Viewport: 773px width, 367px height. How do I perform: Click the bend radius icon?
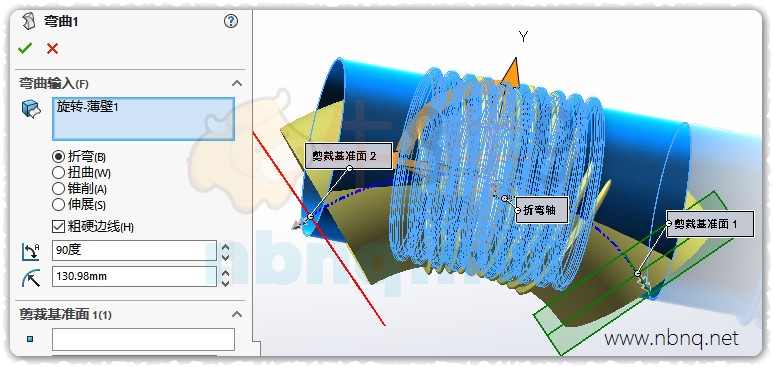pyautogui.click(x=31, y=277)
